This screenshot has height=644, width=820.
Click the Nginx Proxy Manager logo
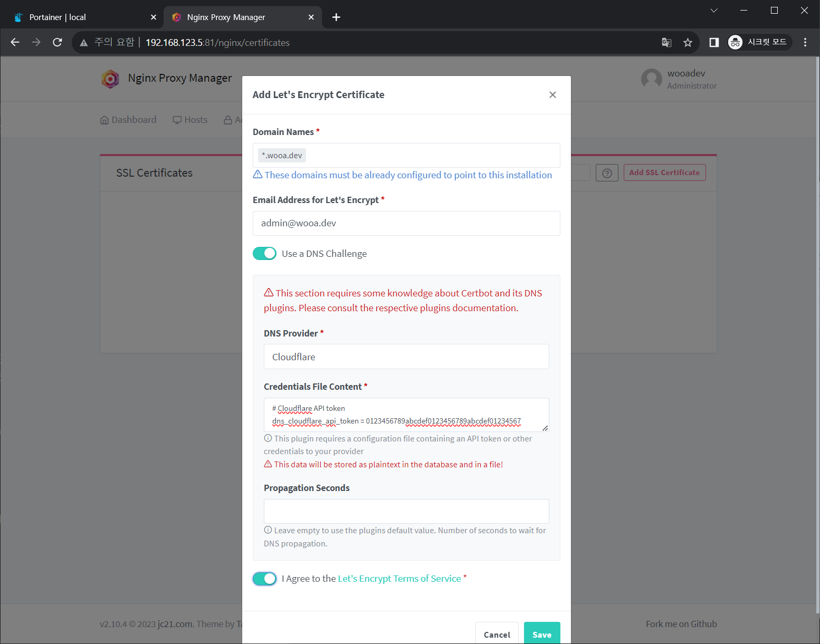tap(110, 79)
